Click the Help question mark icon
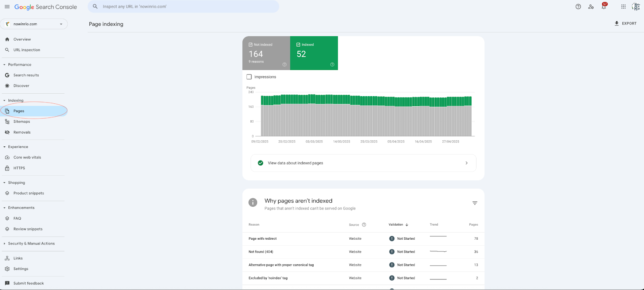644x290 pixels. click(x=578, y=7)
